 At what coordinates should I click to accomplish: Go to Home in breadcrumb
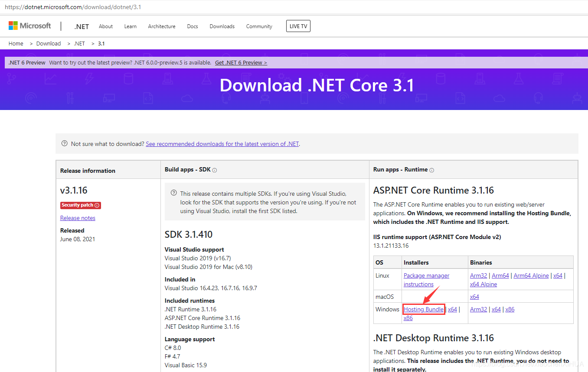coord(16,44)
